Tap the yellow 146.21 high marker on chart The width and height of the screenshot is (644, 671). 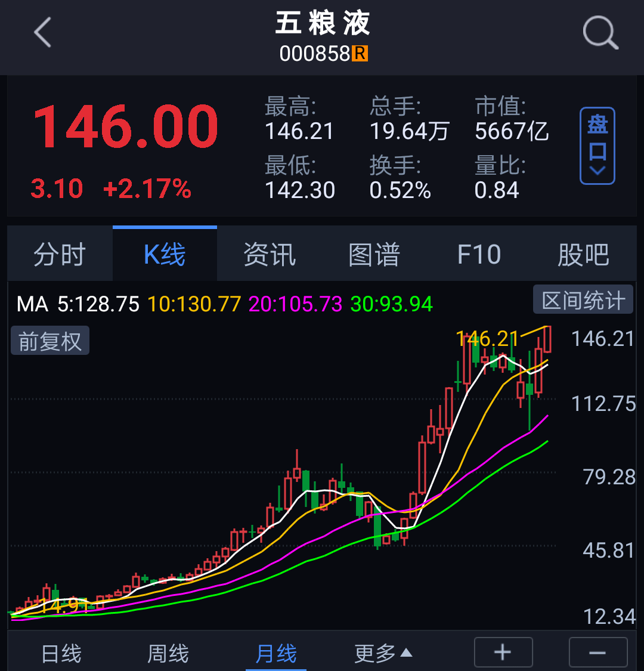(x=487, y=339)
